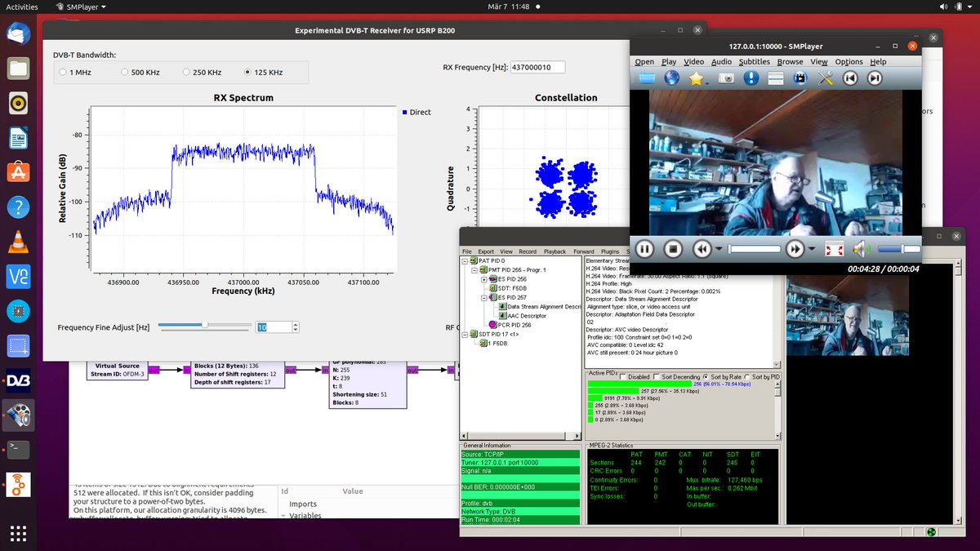980x551 pixels.
Task: Jump to previous track in SMPlayer toolbar
Action: (x=850, y=78)
